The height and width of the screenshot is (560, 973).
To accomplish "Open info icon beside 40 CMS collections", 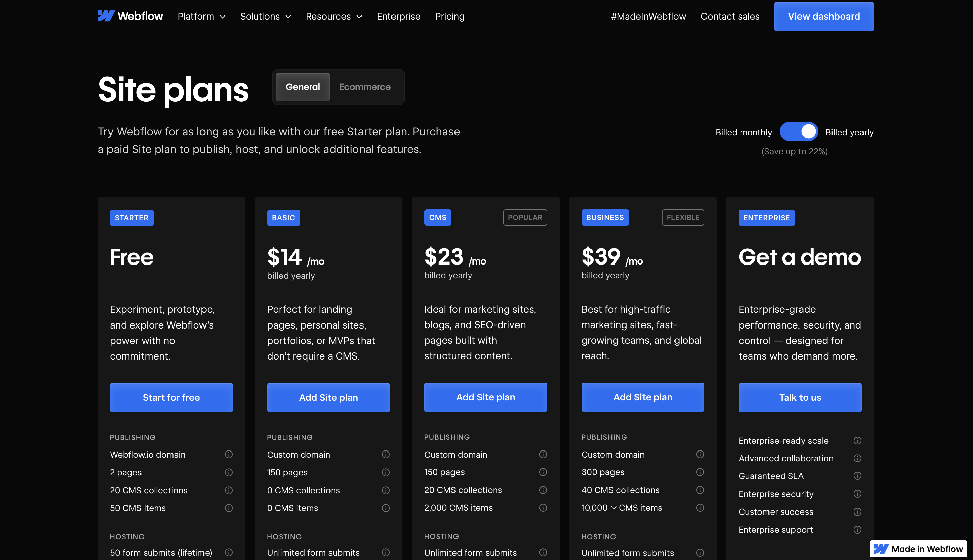I will tap(700, 490).
